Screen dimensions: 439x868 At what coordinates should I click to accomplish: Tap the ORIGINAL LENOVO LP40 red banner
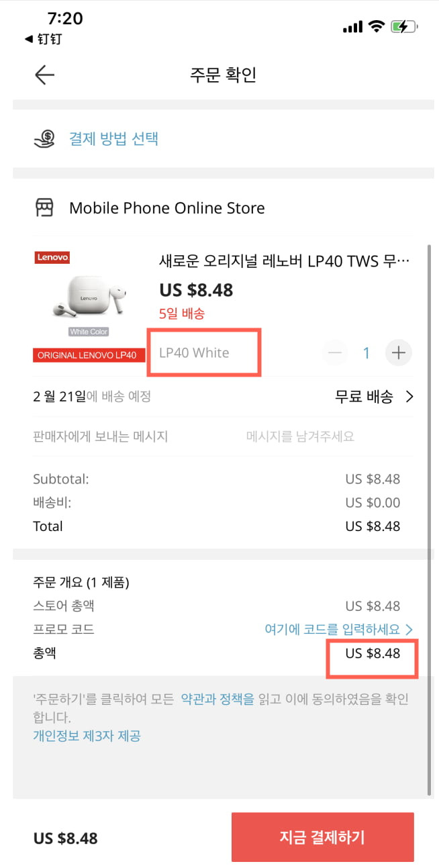point(89,355)
